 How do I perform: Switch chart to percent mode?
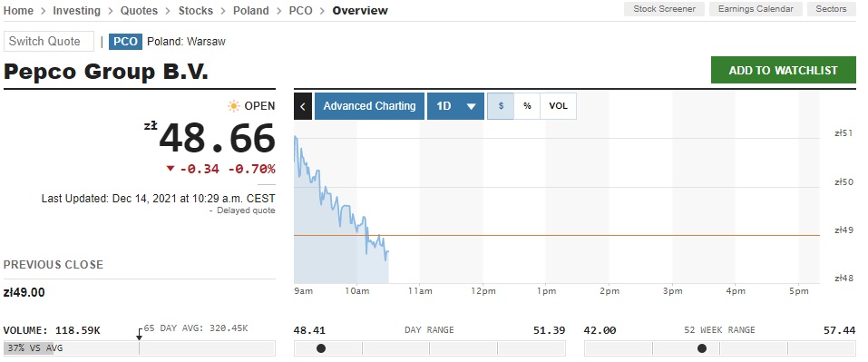coord(527,106)
